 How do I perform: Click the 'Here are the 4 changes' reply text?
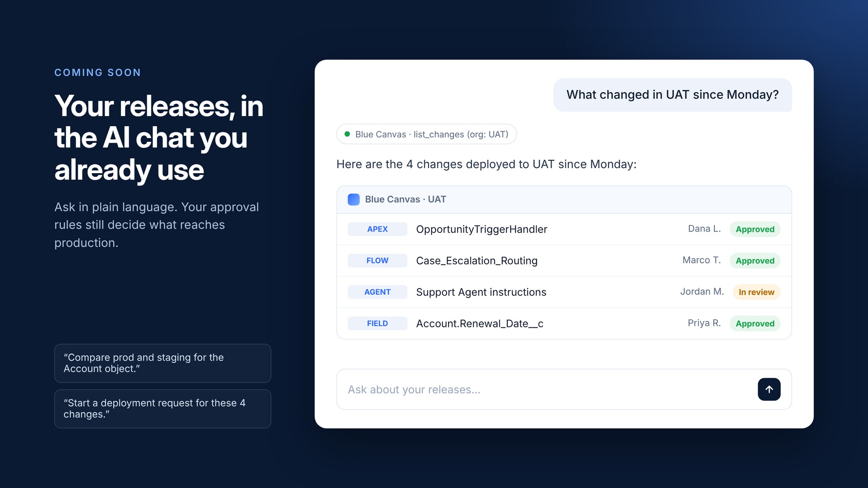(x=486, y=164)
